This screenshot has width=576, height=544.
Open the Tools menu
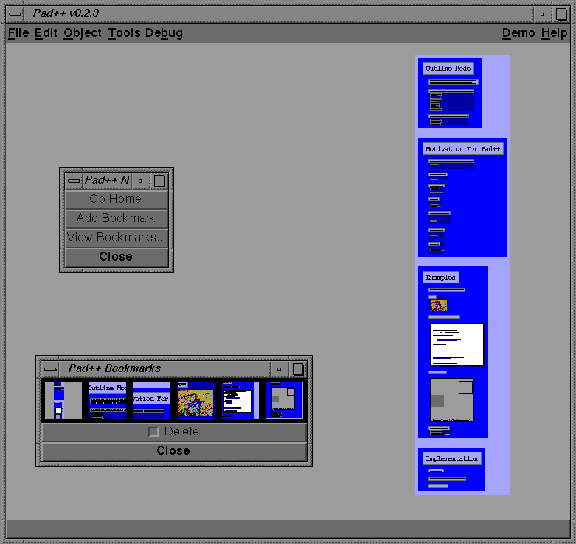[x=124, y=33]
